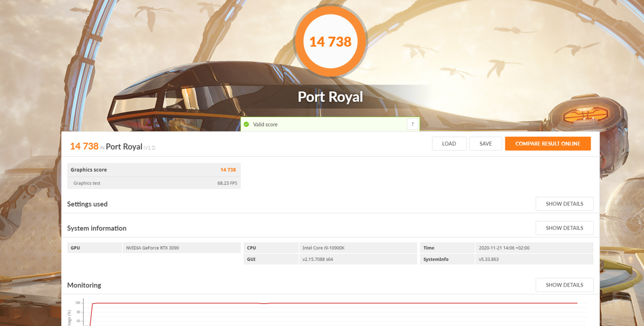Click the 14 738 result heading score
The width and height of the screenshot is (644, 326).
pos(84,146)
